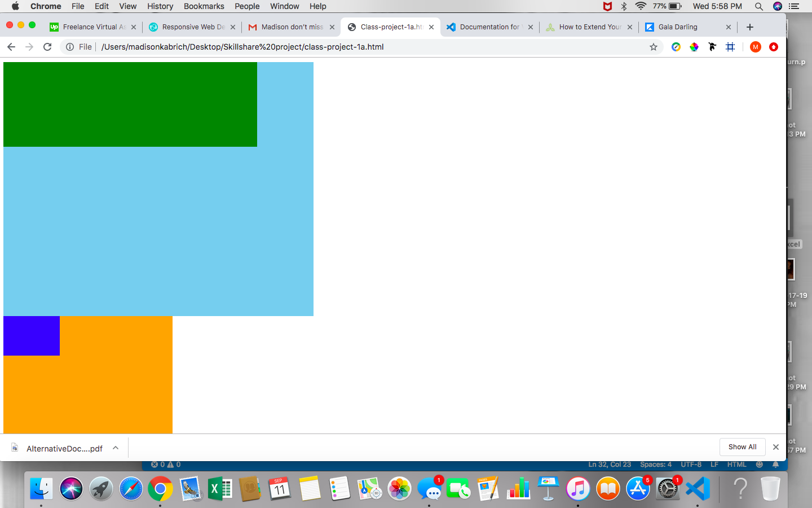Bookmark this page with the star

point(654,47)
